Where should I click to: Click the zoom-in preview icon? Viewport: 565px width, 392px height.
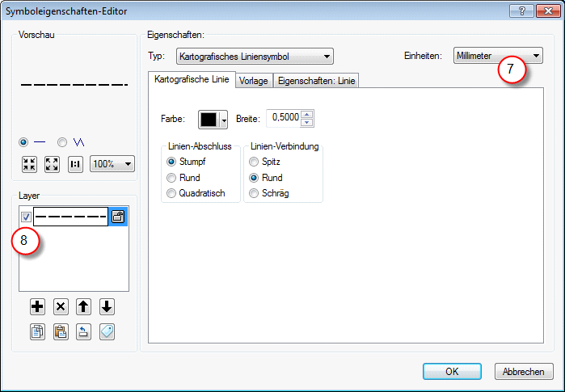pyautogui.click(x=53, y=164)
